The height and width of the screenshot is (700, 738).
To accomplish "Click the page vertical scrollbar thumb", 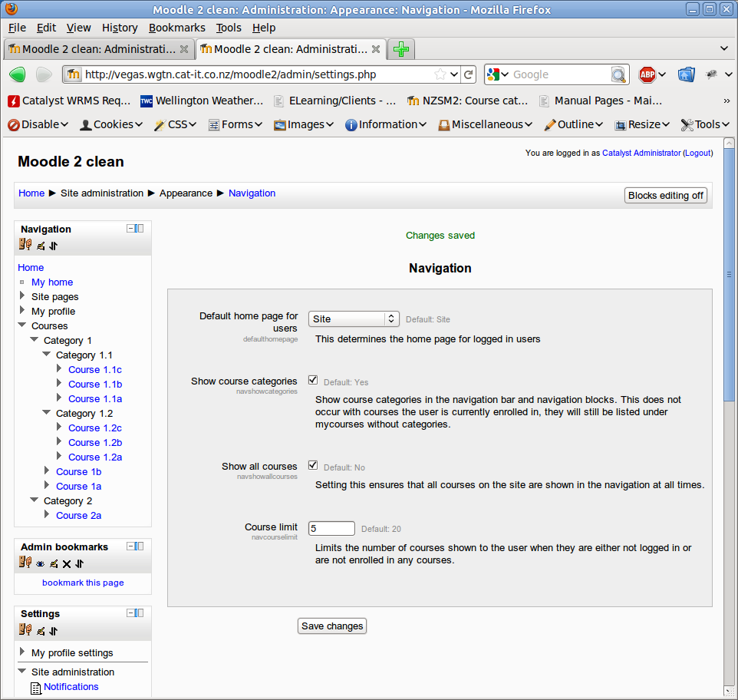I will click(729, 275).
